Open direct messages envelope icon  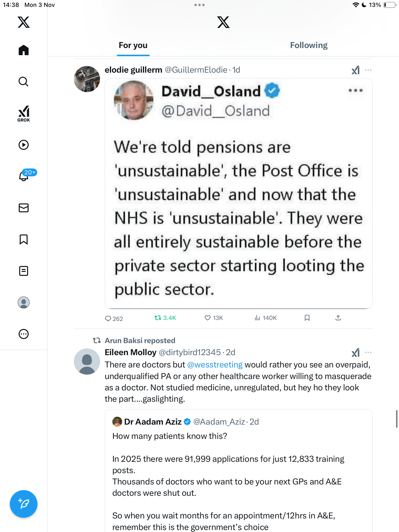click(24, 208)
